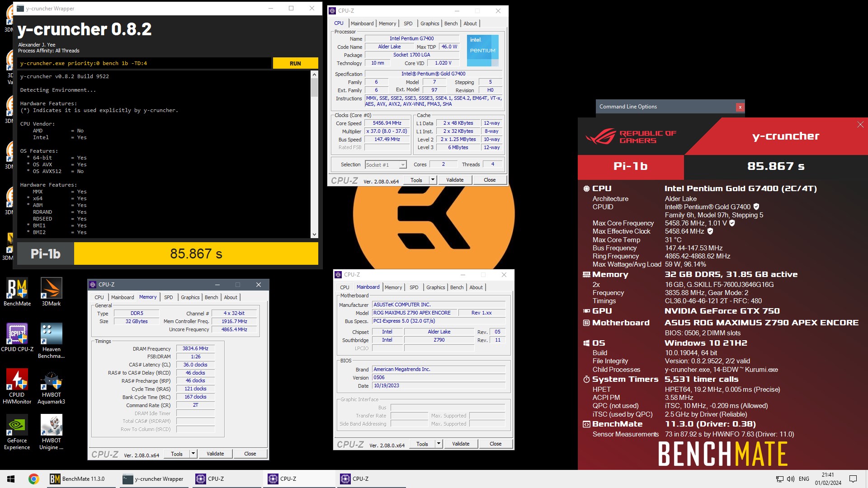This screenshot has height=488, width=868.
Task: Launch CPUID HWMonitor desktop shortcut
Action: [17, 386]
